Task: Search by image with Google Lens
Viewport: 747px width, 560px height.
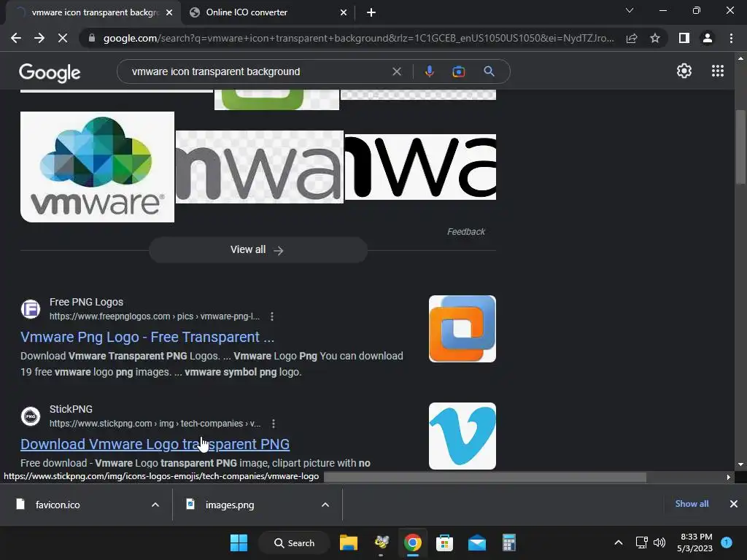Action: coord(458,71)
